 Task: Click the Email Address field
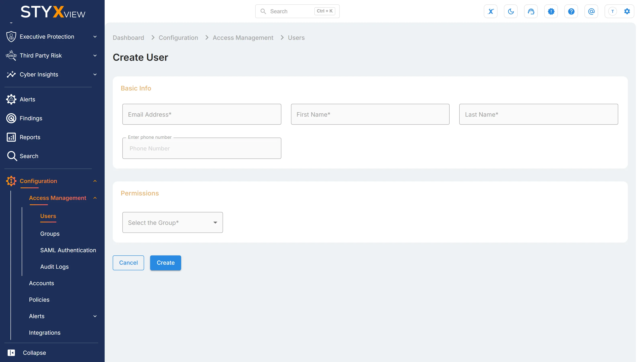point(202,114)
